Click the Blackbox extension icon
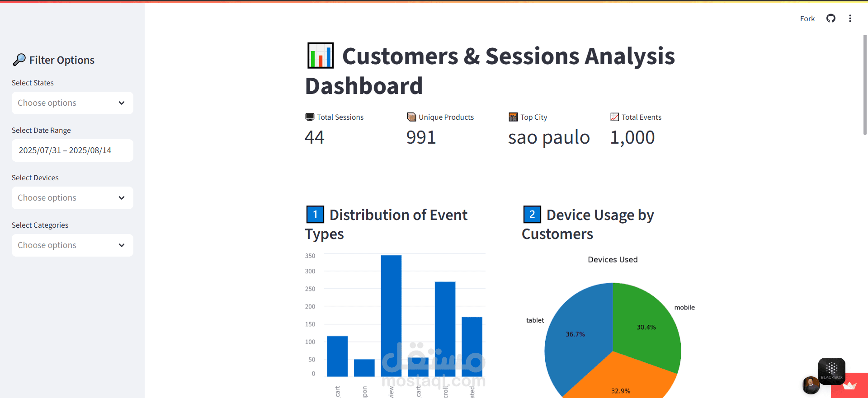This screenshot has width=868, height=398. click(831, 371)
